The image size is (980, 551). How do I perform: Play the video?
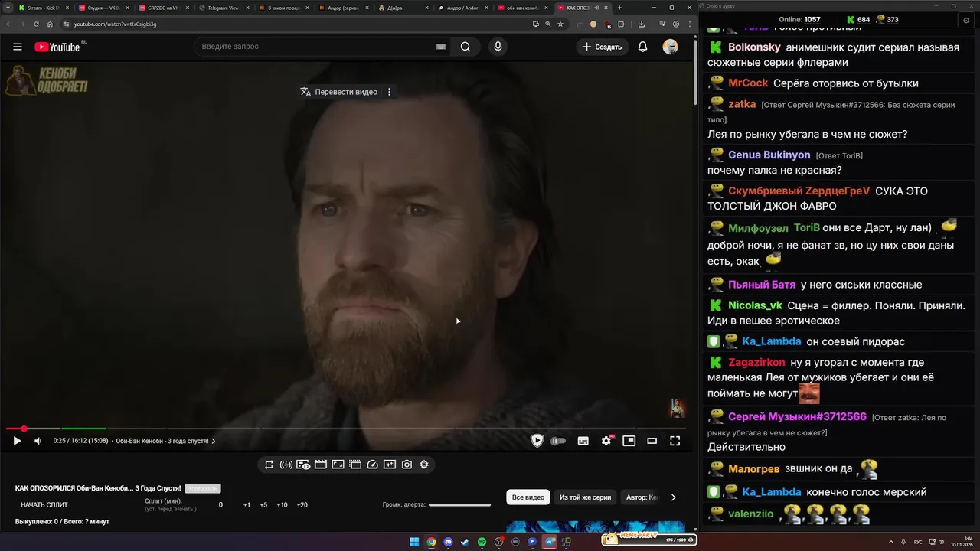[17, 441]
